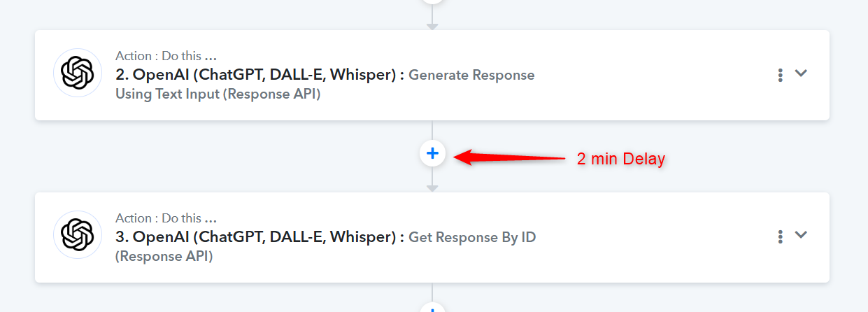Expand step 2 with its chevron arrow
The height and width of the screenshot is (312, 868).
click(x=802, y=73)
